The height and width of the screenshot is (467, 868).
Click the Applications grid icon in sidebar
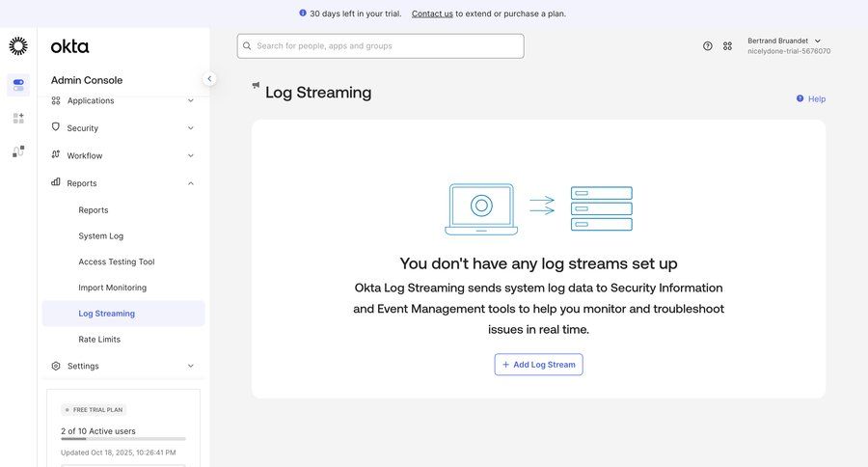56,100
